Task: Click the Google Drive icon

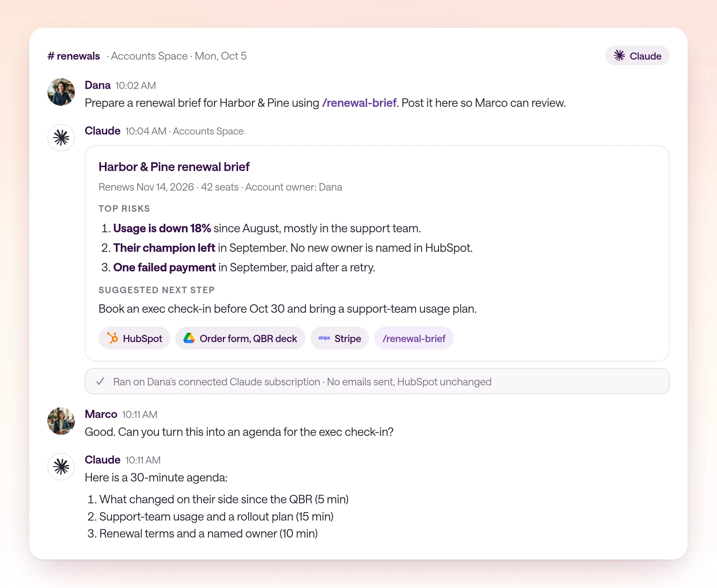Action: click(x=189, y=338)
